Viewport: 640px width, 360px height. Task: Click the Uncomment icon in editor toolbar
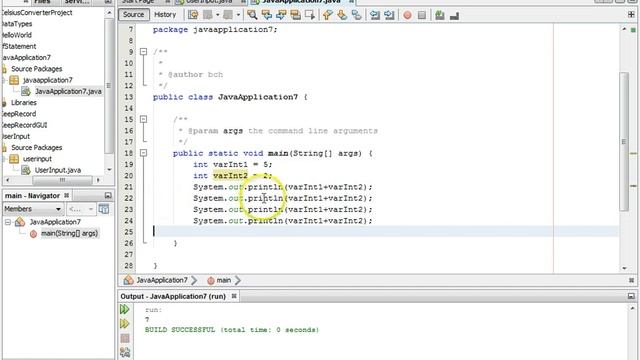[x=454, y=15]
